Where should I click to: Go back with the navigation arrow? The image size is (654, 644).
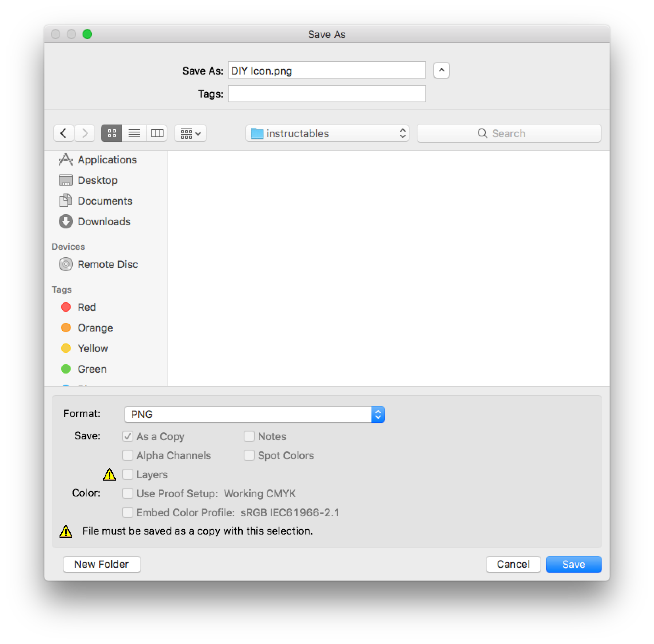coord(63,133)
